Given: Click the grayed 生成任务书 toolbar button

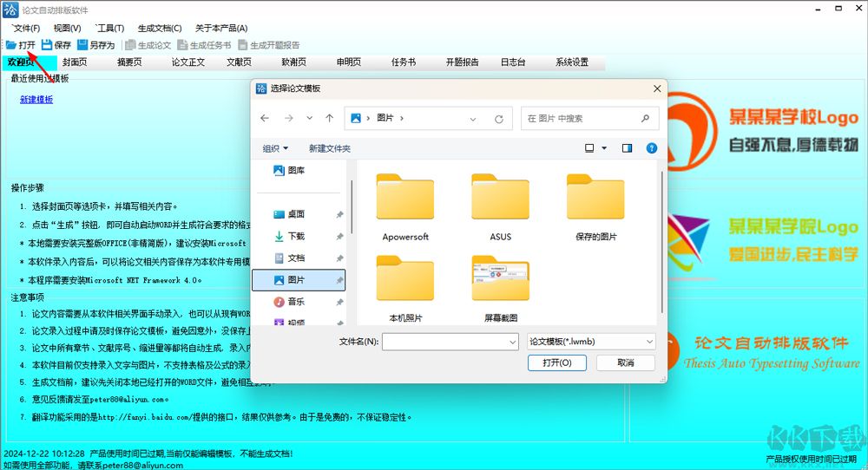Looking at the screenshot, I should click(204, 45).
